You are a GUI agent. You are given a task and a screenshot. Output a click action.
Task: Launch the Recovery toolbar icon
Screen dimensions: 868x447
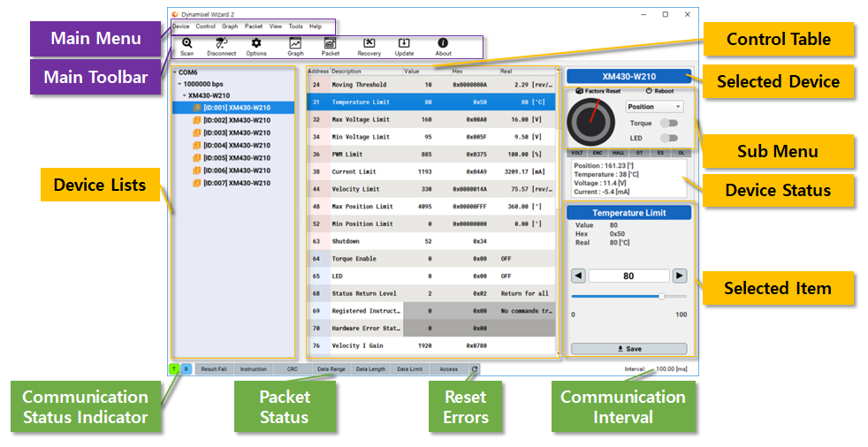tap(369, 43)
